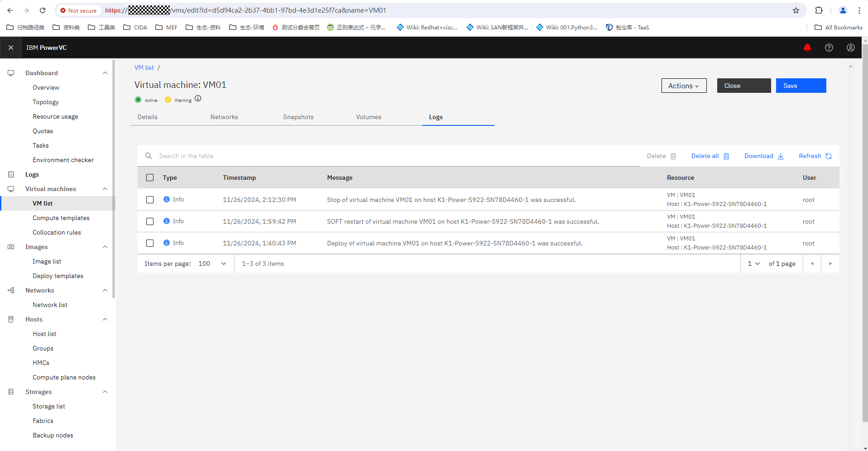Click Info icon of Stop of virtual machine row
The image size is (868, 451).
167,199
